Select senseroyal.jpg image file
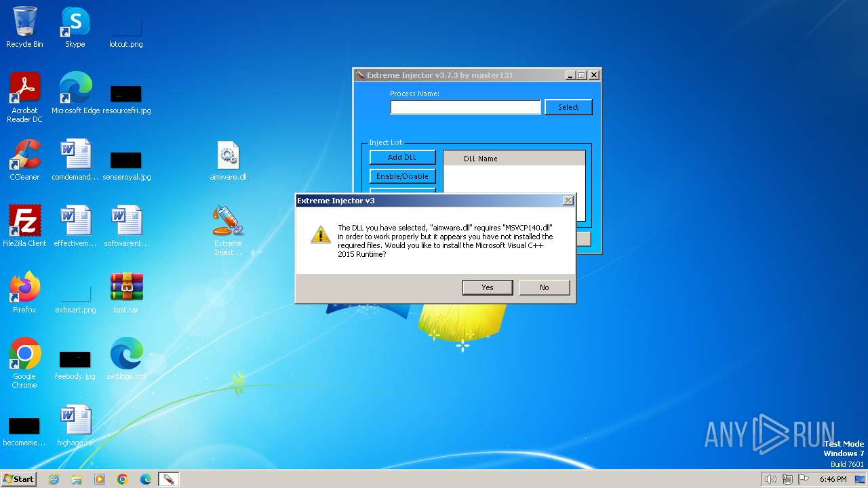The image size is (868, 488). (x=126, y=160)
